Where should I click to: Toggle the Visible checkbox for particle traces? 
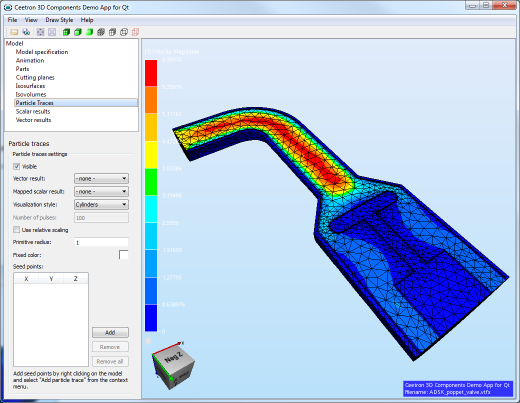pos(16,166)
